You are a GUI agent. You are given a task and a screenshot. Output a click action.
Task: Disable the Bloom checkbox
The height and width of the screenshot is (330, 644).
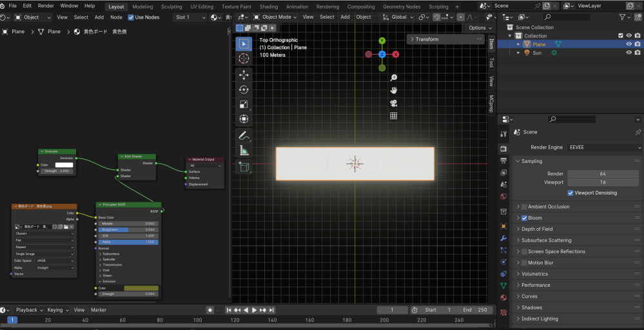tap(524, 218)
